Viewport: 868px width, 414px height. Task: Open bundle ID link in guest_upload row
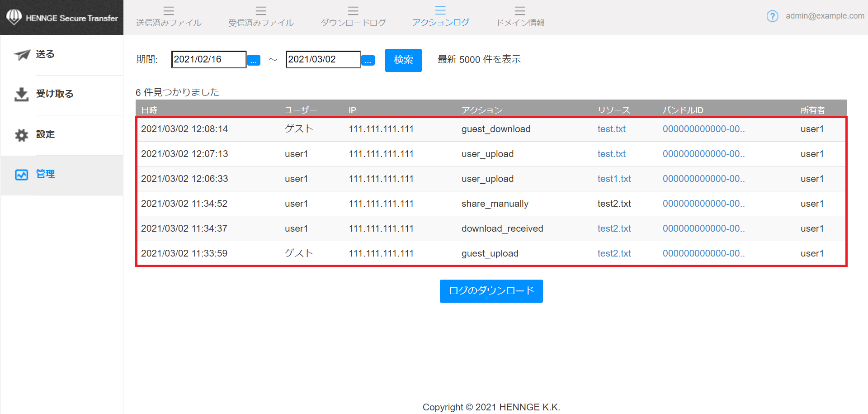point(704,253)
